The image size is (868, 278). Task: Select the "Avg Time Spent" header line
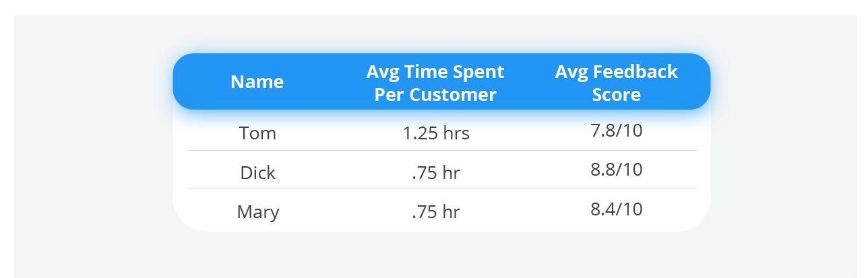435,72
